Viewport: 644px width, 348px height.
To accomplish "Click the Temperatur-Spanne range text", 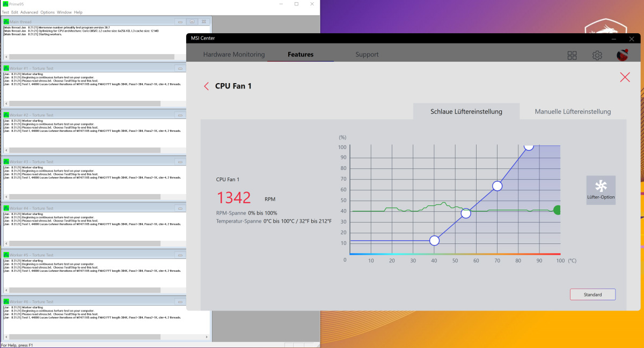I will click(274, 221).
